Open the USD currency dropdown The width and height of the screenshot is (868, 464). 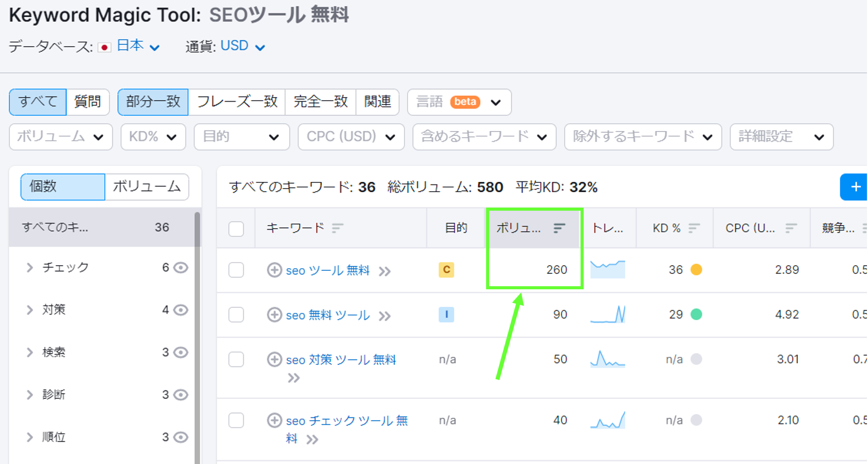(243, 46)
